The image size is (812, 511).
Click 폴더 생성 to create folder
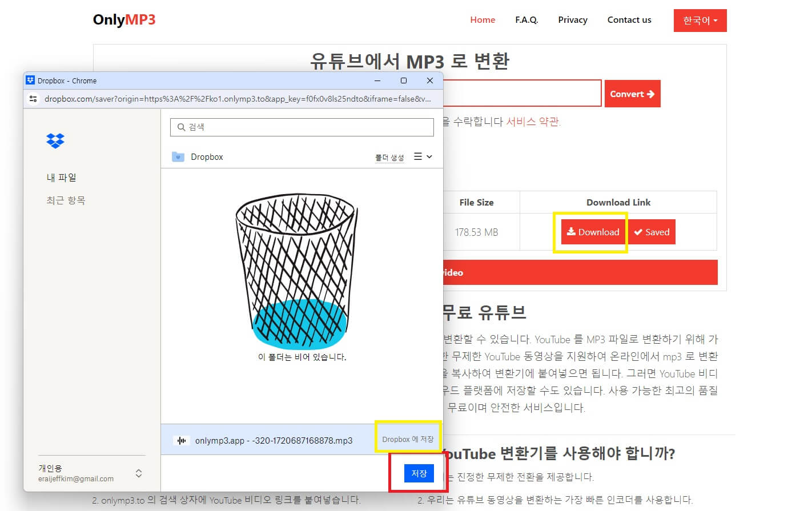[x=389, y=157]
